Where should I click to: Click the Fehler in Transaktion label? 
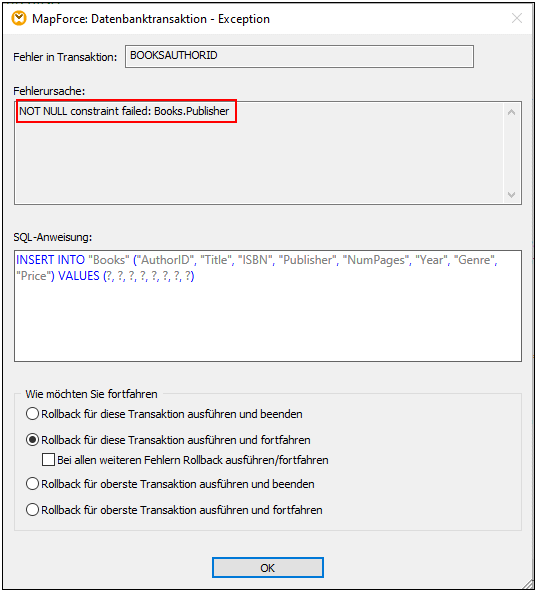pyautogui.click(x=65, y=57)
